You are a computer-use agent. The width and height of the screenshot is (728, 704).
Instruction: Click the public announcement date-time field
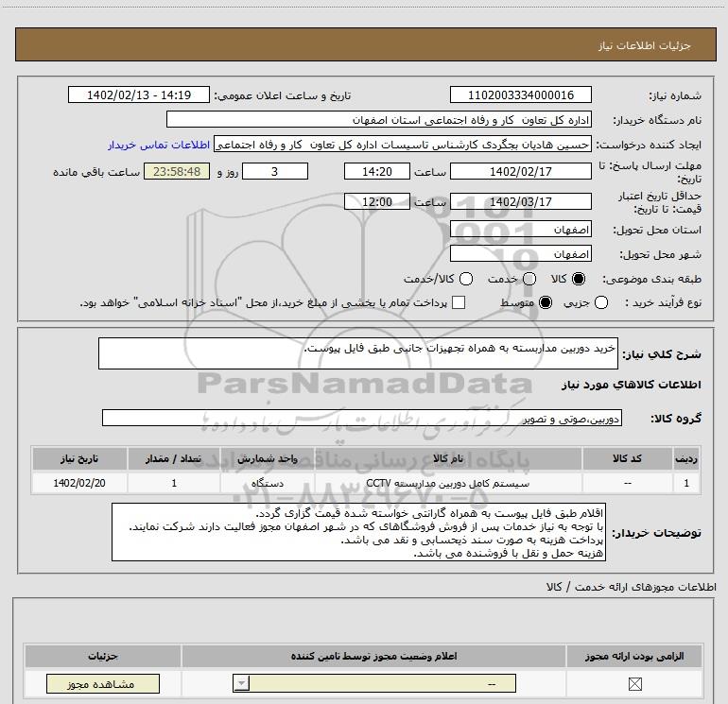pos(139,94)
